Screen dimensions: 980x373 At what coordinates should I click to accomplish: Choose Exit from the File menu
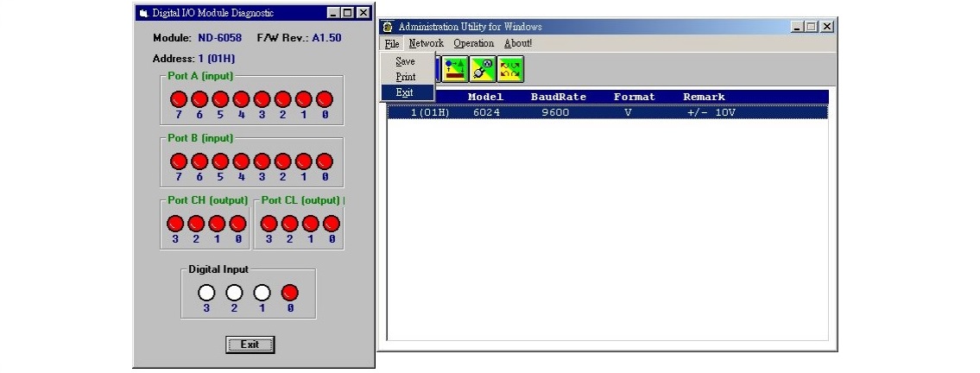406,92
